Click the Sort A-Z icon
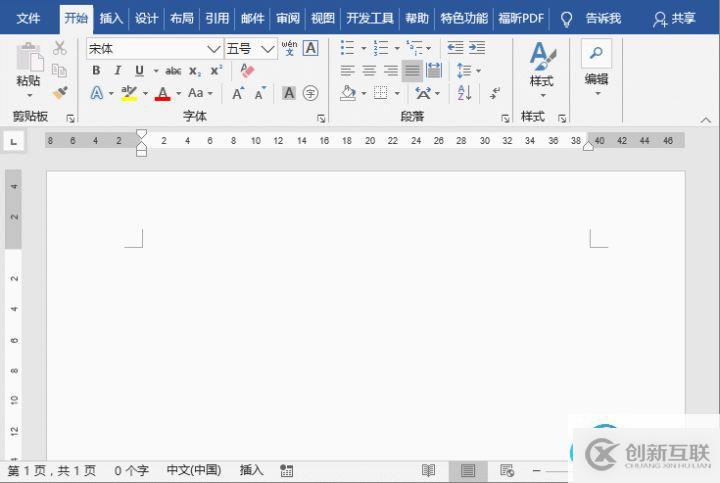Viewport: 720px width, 483px height. point(464,93)
